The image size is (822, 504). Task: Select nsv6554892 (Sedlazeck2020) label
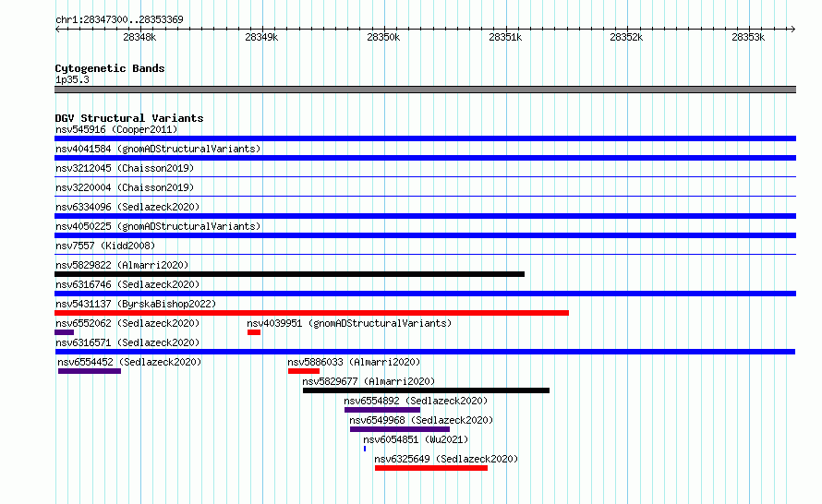pos(416,401)
